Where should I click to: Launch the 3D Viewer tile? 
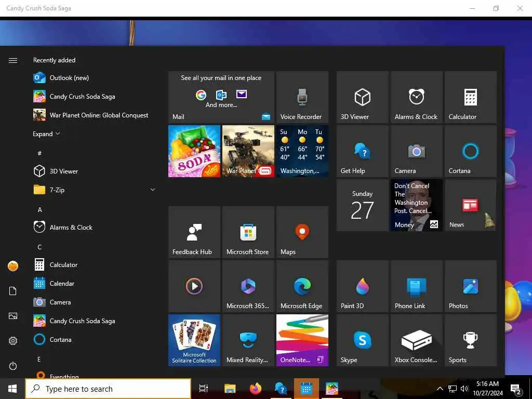[x=362, y=97]
